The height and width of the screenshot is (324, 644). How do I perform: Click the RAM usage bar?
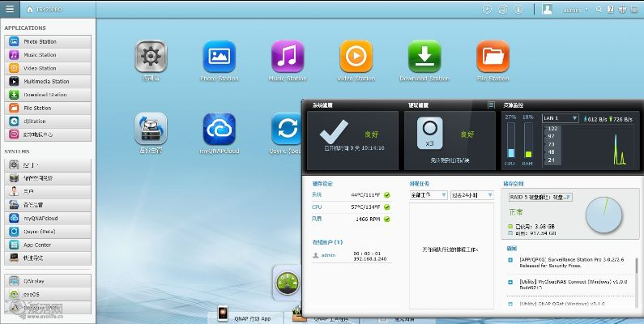(528, 140)
